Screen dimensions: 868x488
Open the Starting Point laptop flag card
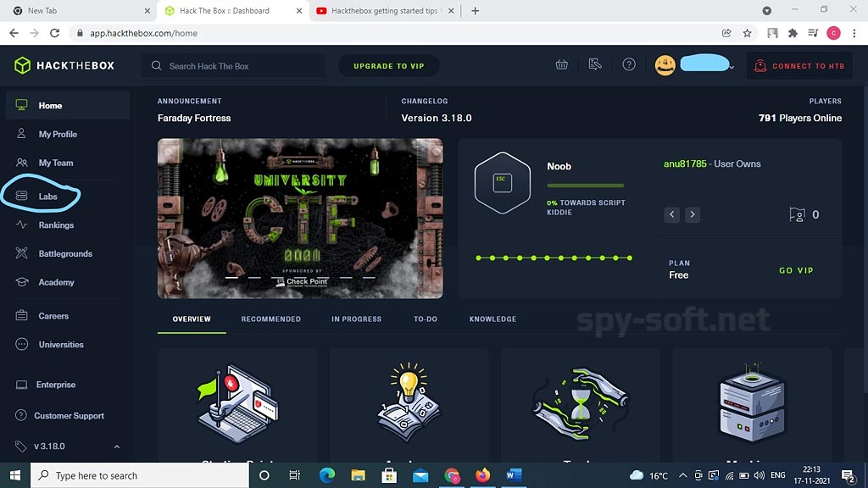pyautogui.click(x=237, y=405)
